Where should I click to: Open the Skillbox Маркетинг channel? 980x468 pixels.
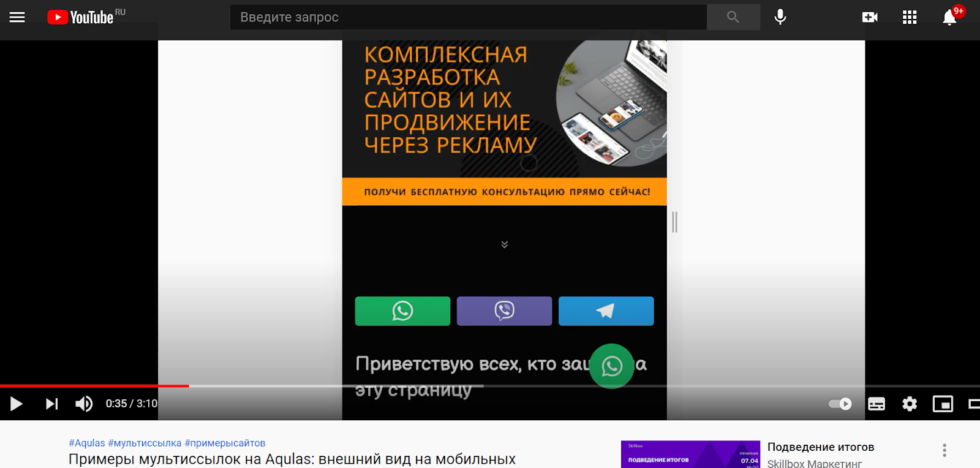point(815,464)
